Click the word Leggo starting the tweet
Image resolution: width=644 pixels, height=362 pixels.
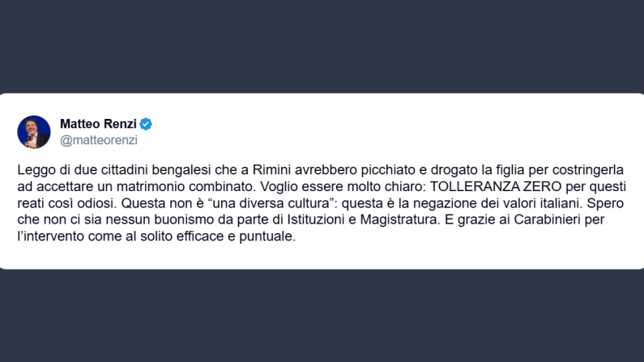[x=36, y=170]
